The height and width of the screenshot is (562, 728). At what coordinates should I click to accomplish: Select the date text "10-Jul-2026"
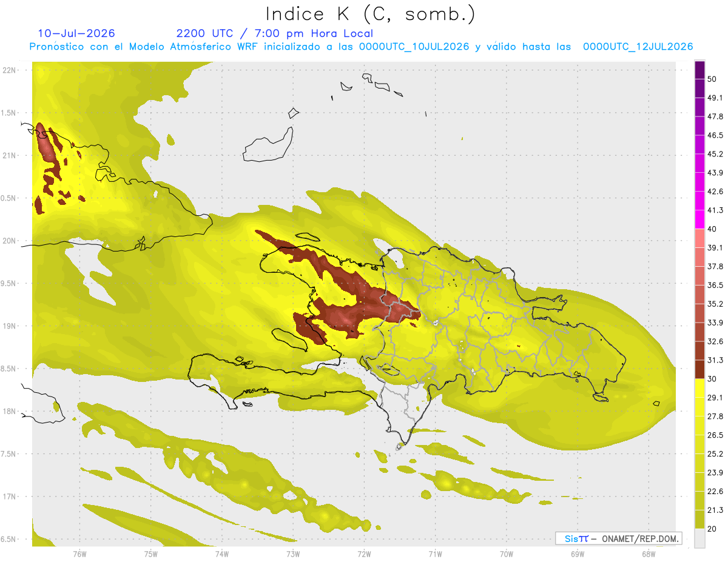tap(76, 33)
